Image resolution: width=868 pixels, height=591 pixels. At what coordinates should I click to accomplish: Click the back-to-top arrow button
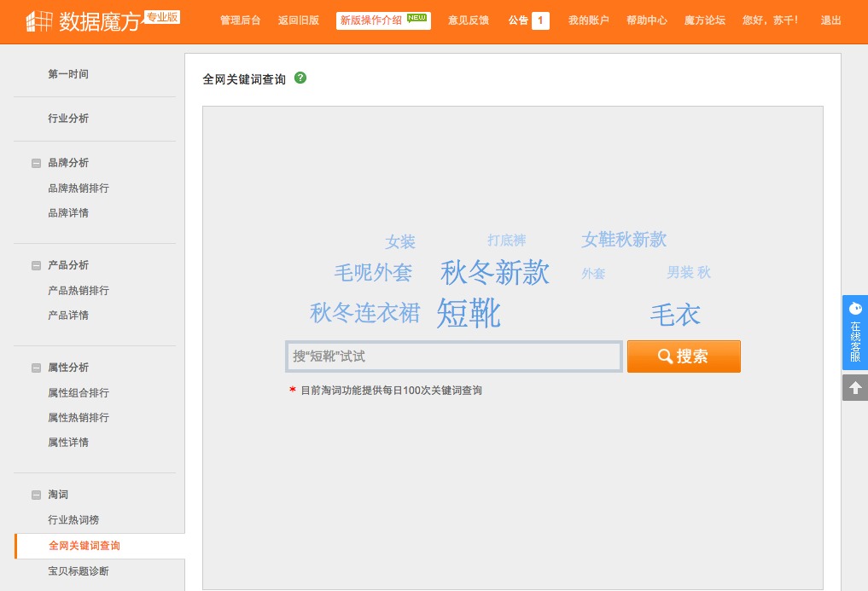point(855,388)
